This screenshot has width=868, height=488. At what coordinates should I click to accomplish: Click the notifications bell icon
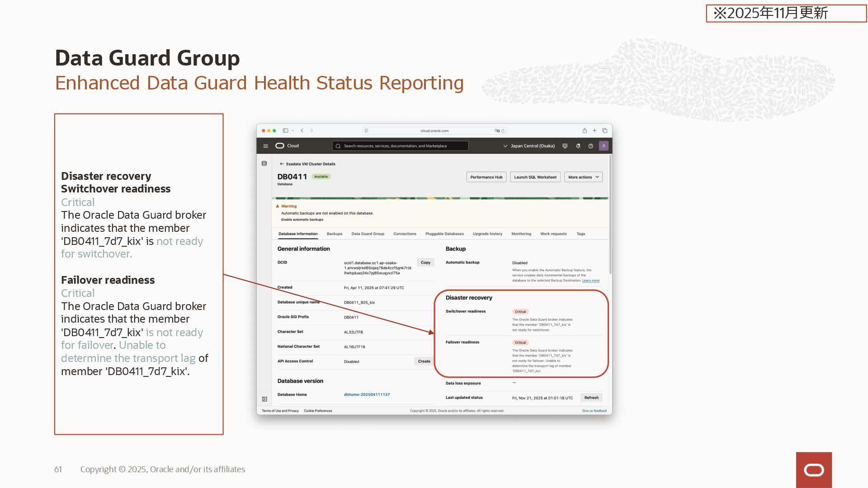[578, 146]
